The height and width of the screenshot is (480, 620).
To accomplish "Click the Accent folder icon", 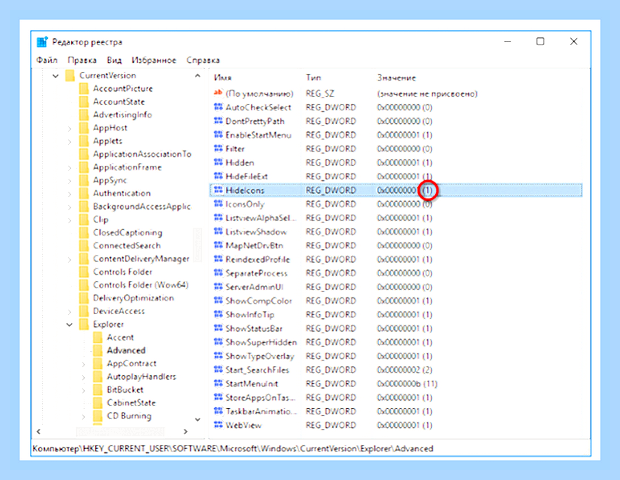I will 98,337.
